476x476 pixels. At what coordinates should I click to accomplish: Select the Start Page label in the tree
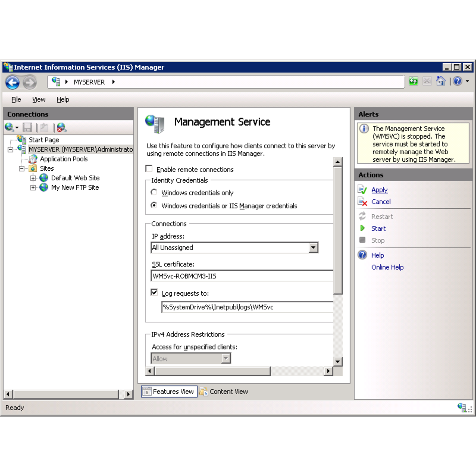(44, 140)
